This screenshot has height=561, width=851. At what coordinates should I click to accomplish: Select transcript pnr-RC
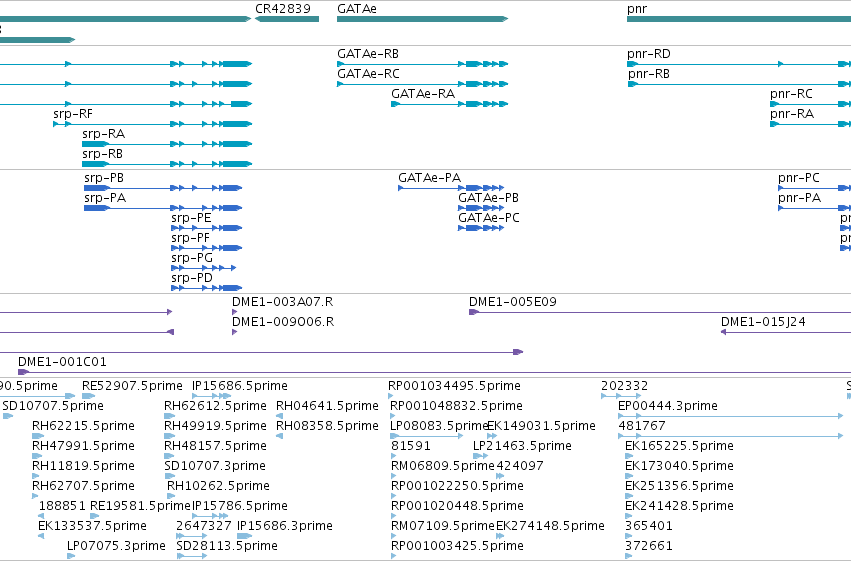[810, 104]
